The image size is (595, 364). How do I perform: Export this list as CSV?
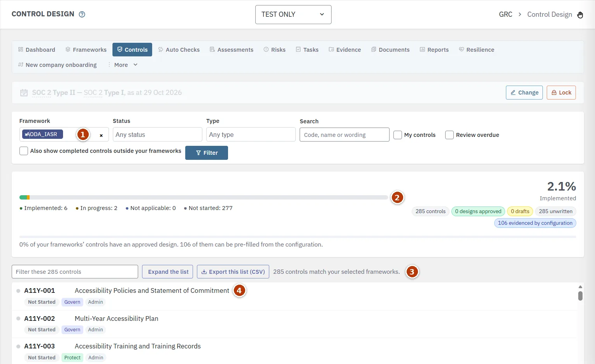pos(233,272)
